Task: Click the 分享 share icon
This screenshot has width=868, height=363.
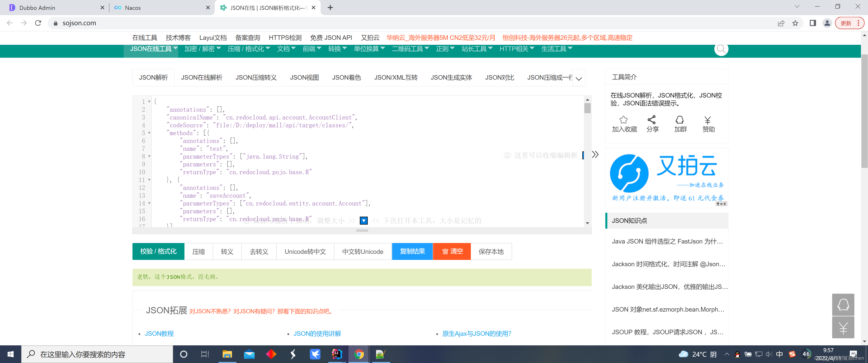Action: pos(651,120)
